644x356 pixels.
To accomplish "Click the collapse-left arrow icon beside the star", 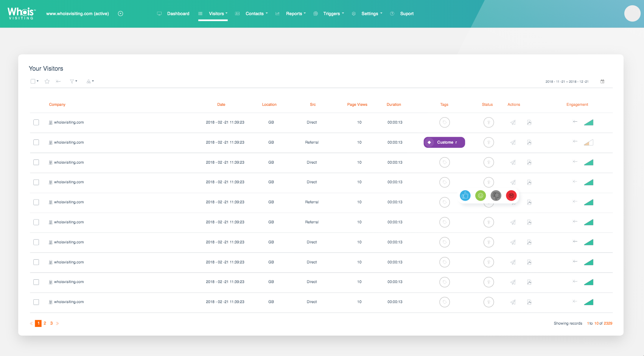I will 58,81.
